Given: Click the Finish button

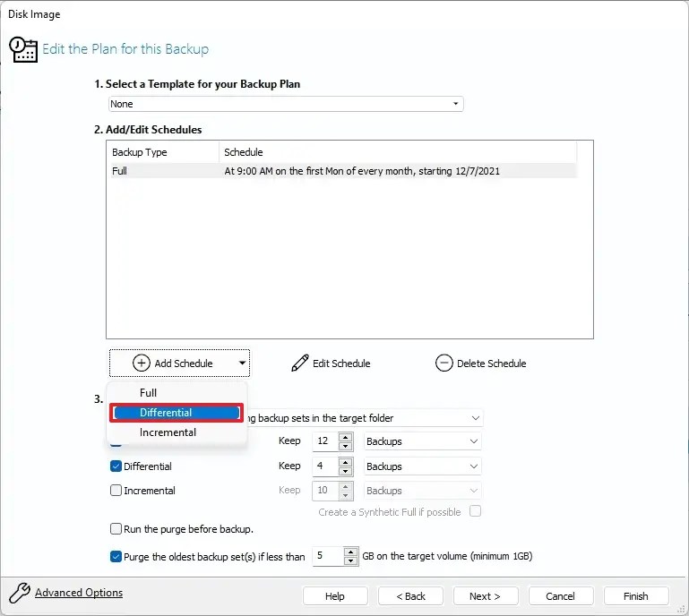Looking at the screenshot, I should (x=636, y=596).
